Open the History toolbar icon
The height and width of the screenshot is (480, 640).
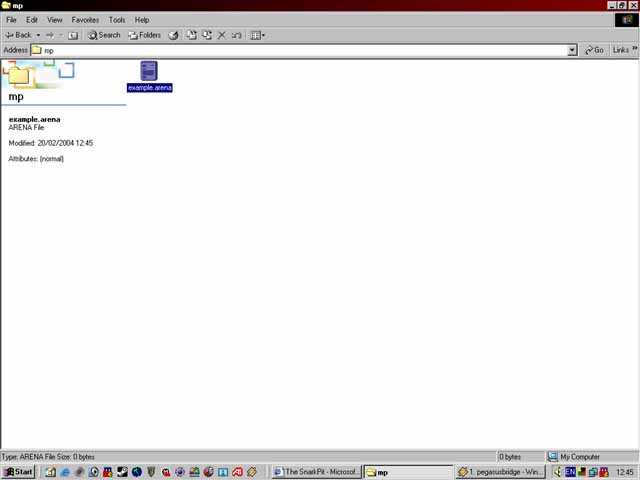[173, 35]
